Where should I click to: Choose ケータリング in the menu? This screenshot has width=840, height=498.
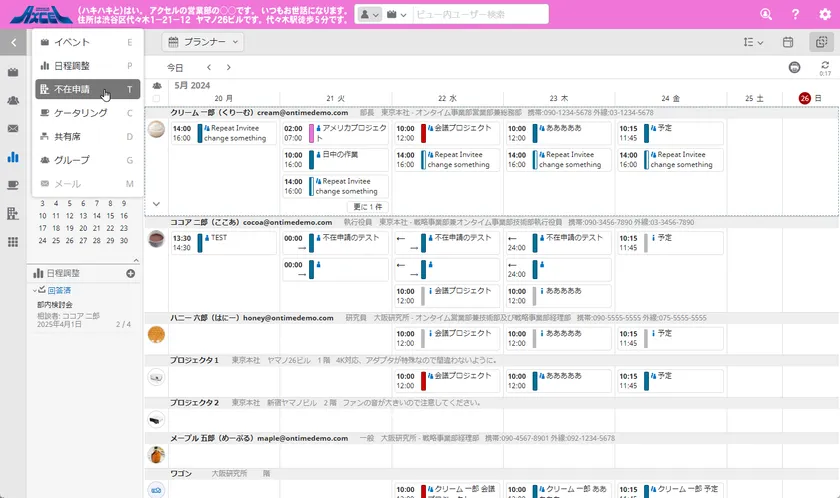coord(80,113)
